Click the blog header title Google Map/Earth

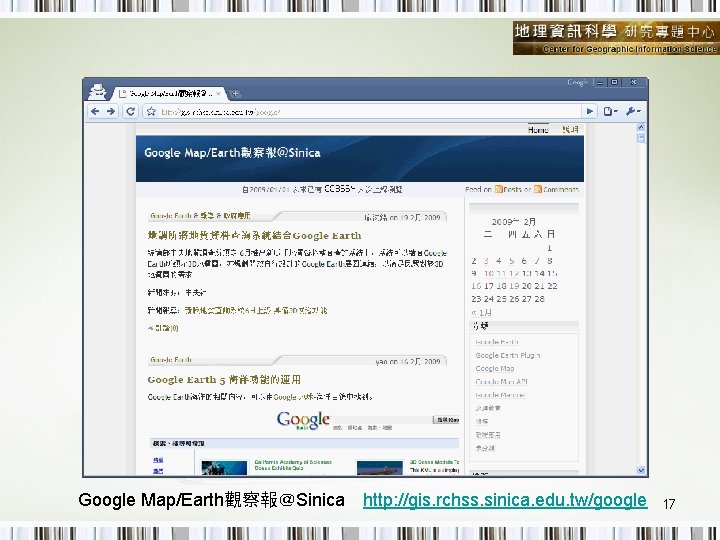(232, 153)
